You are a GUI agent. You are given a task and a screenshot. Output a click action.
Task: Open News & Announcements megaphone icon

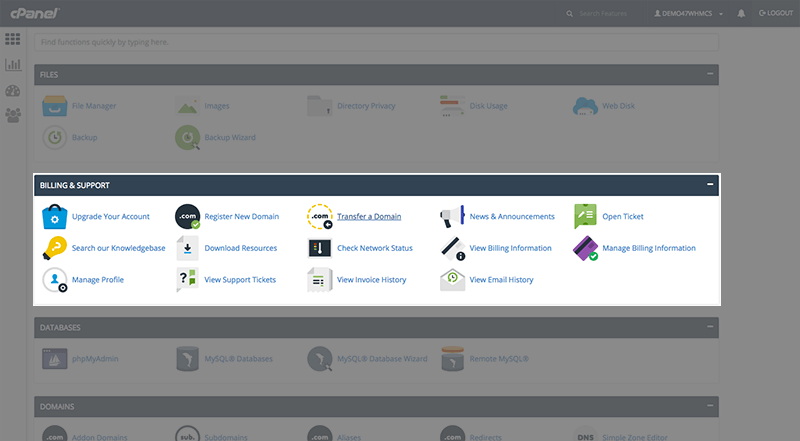[x=453, y=216]
